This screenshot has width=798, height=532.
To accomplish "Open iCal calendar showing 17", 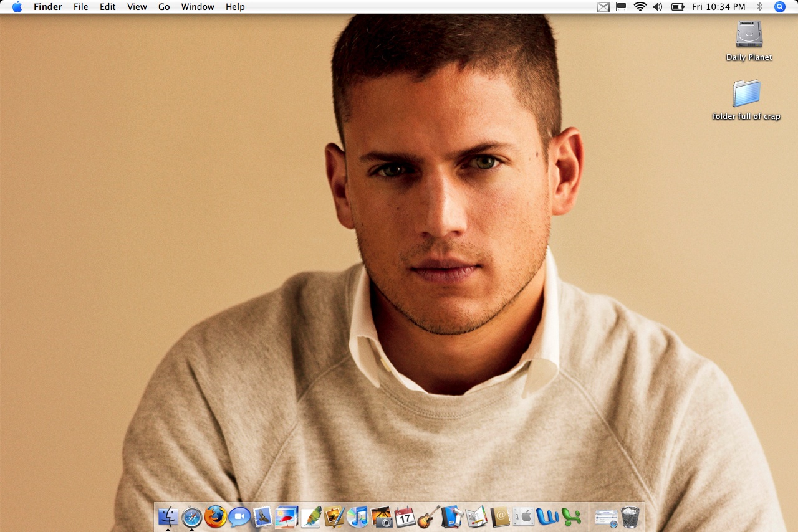I will click(x=405, y=516).
